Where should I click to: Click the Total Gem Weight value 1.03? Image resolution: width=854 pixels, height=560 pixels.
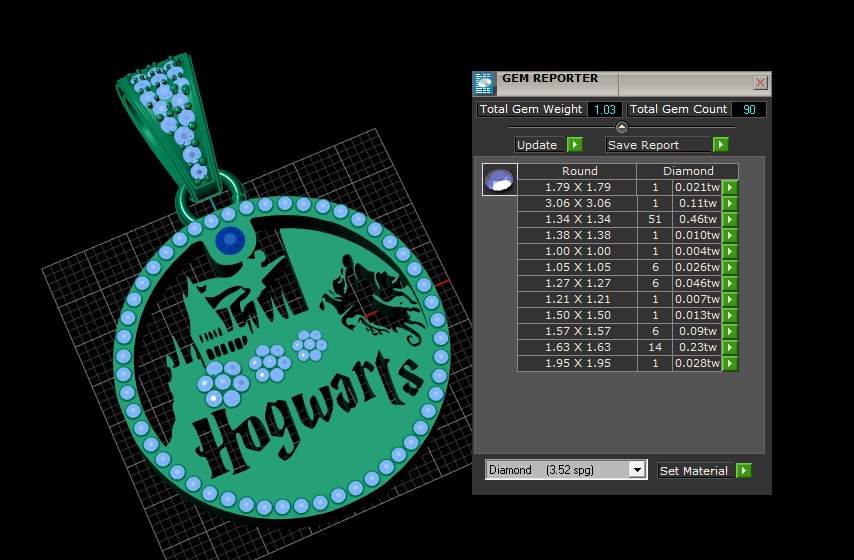tap(605, 109)
